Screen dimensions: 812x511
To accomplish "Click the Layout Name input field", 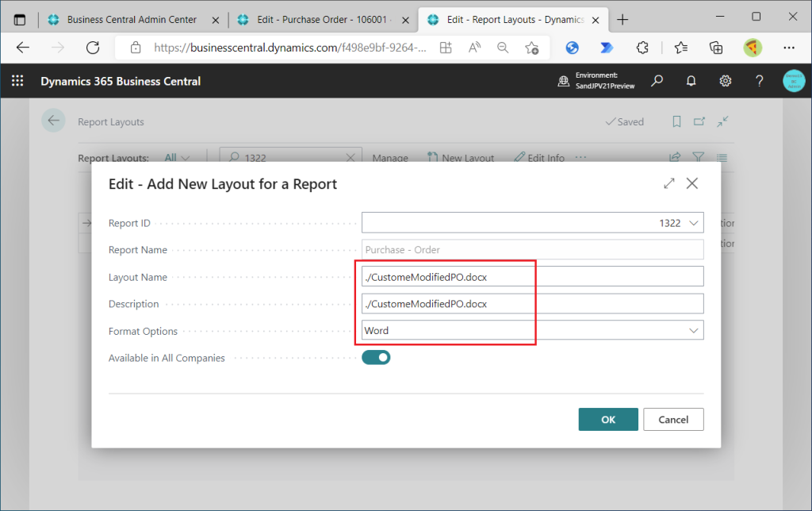I will click(532, 276).
